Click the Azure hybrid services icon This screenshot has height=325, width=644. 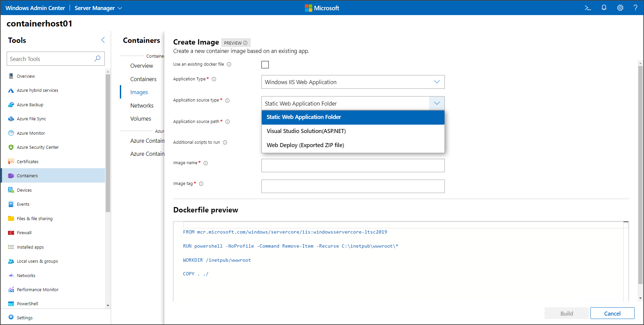[x=11, y=90]
